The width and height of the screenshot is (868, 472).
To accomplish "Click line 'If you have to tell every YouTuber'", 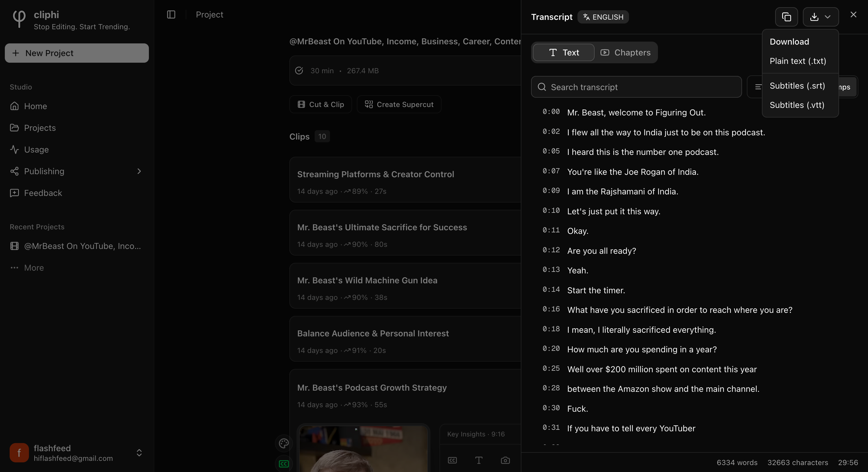I will point(631,429).
